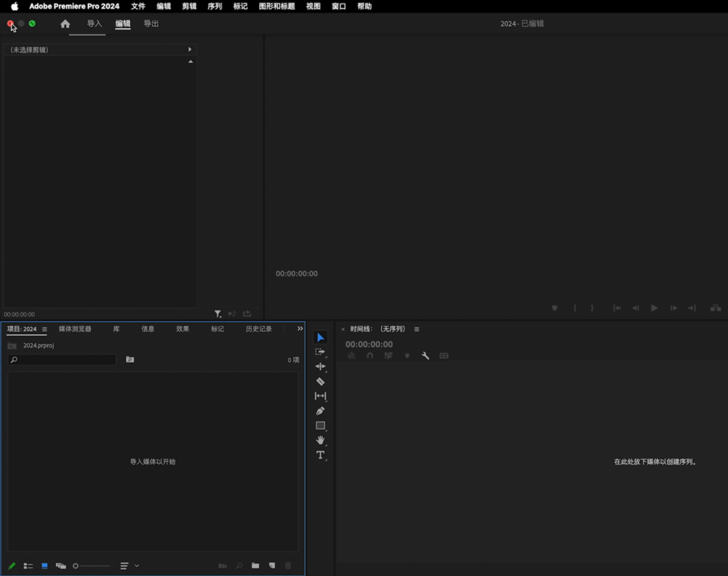Open the Project 2024 panel menu
This screenshot has height=576, width=728.
44,329
